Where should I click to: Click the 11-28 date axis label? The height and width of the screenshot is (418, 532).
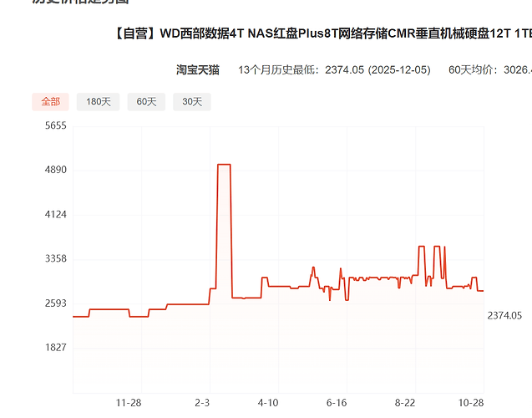129,403
